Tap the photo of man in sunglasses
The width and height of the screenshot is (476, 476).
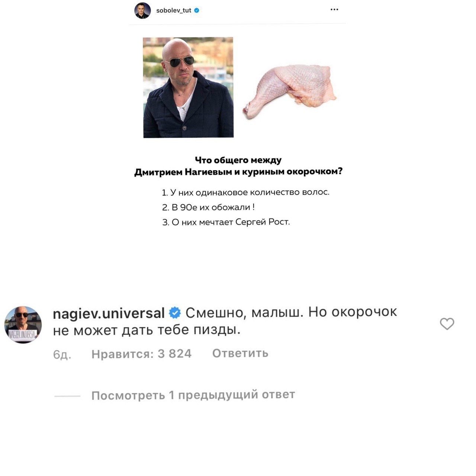(188, 87)
